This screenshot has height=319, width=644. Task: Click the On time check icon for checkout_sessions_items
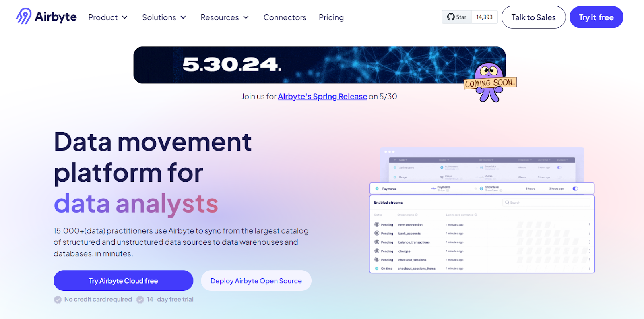(377, 268)
